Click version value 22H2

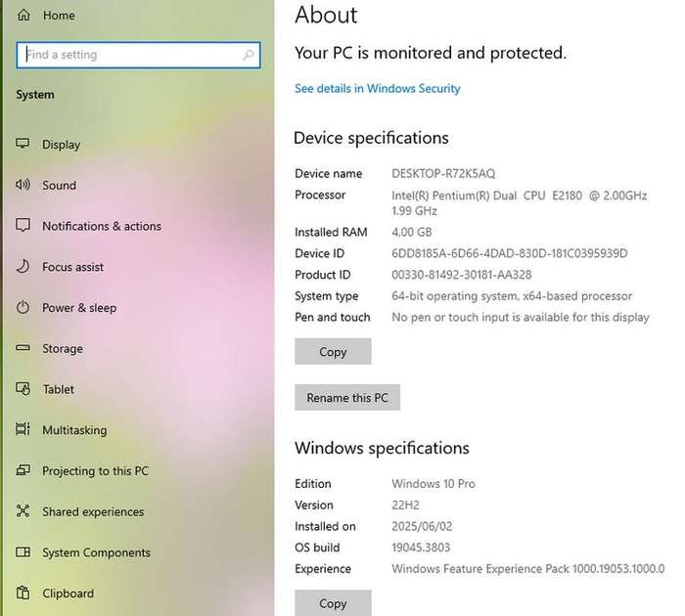(405, 506)
